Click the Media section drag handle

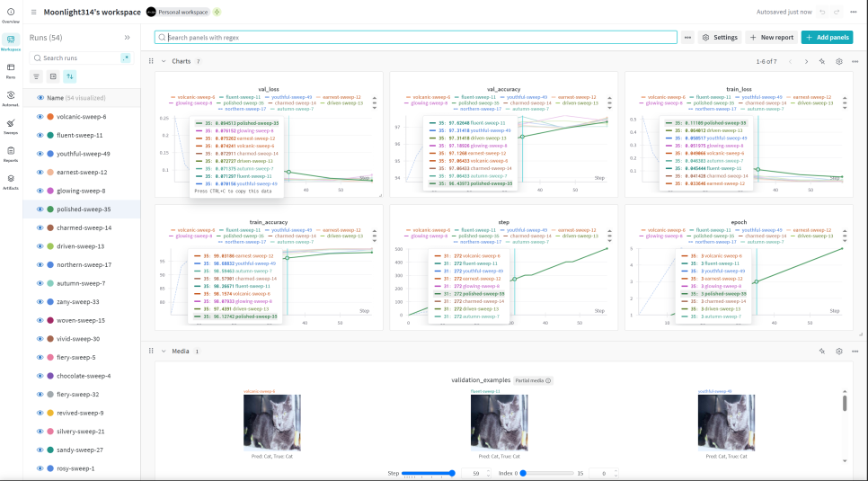click(x=151, y=351)
